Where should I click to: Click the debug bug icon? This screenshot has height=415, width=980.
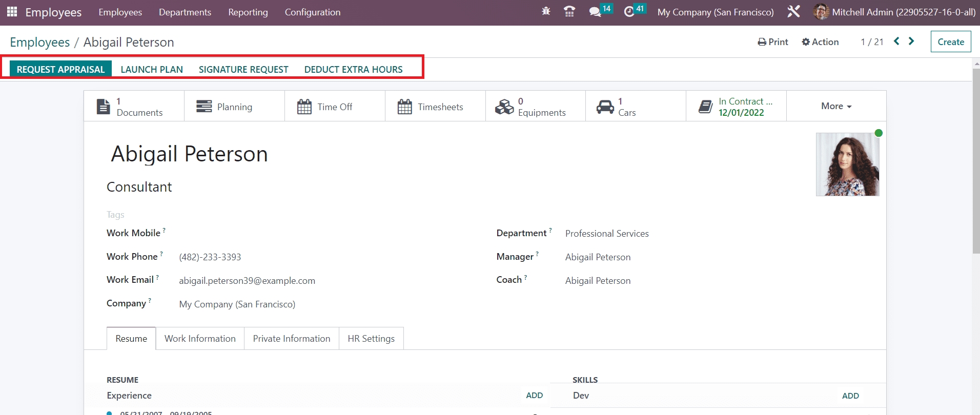546,11
